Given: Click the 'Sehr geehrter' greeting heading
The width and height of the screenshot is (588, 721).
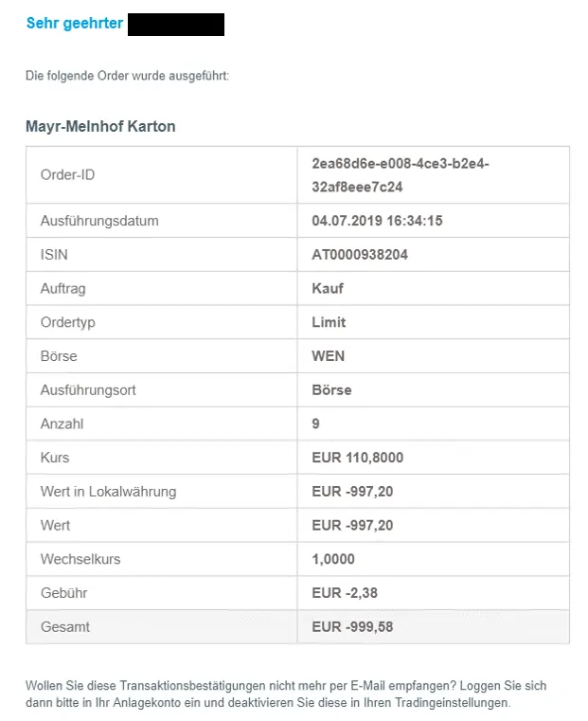Looking at the screenshot, I should pos(75,23).
